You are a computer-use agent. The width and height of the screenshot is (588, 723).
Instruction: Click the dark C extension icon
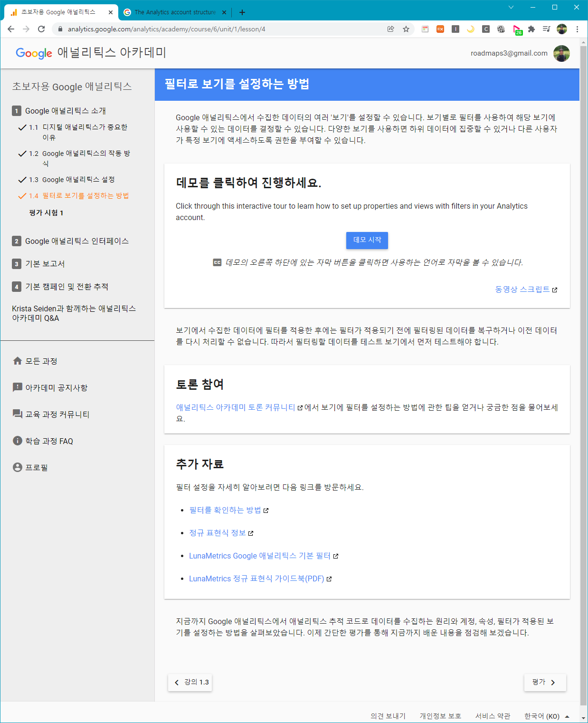tap(486, 29)
